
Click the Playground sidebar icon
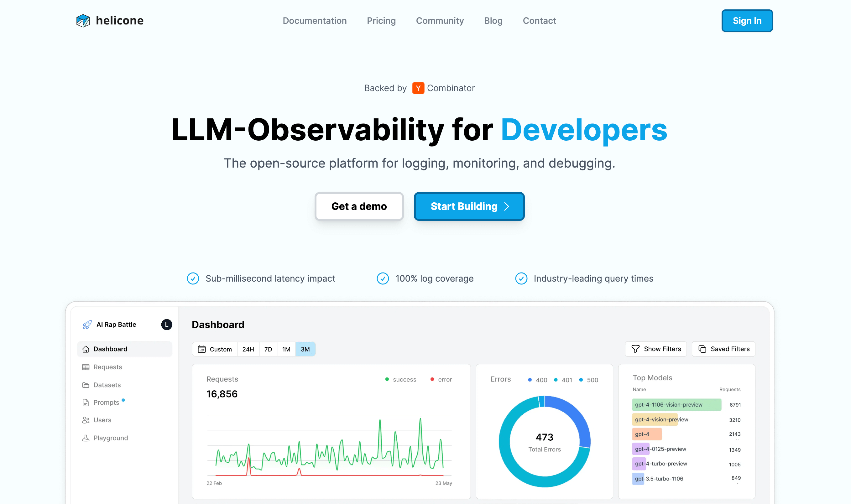[x=85, y=437]
